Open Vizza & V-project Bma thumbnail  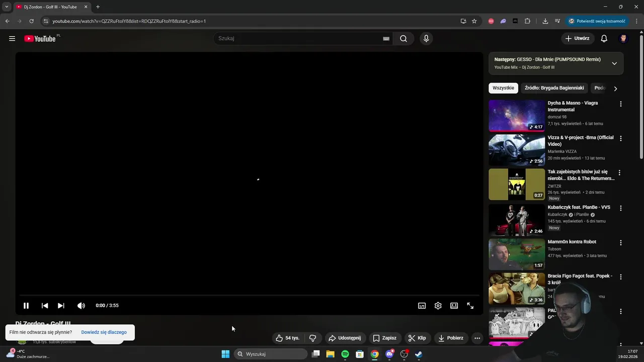click(x=517, y=150)
